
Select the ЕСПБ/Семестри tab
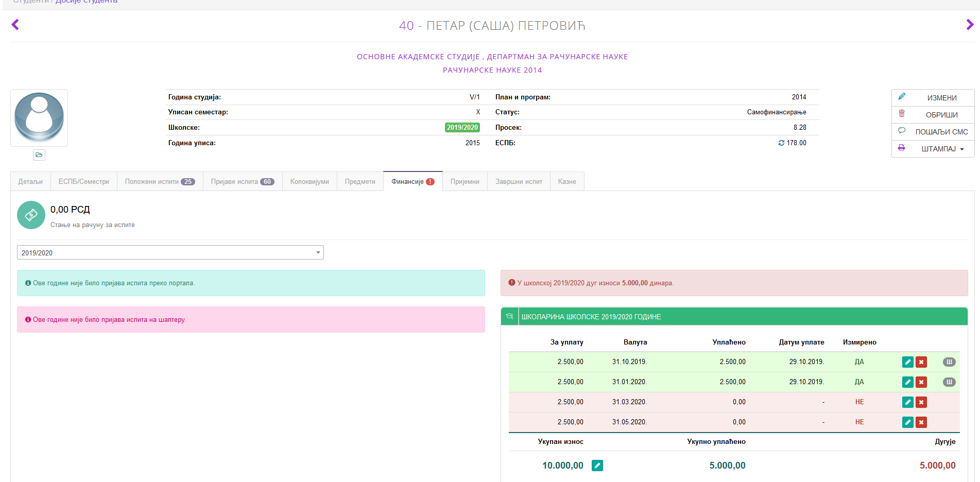pyautogui.click(x=83, y=182)
